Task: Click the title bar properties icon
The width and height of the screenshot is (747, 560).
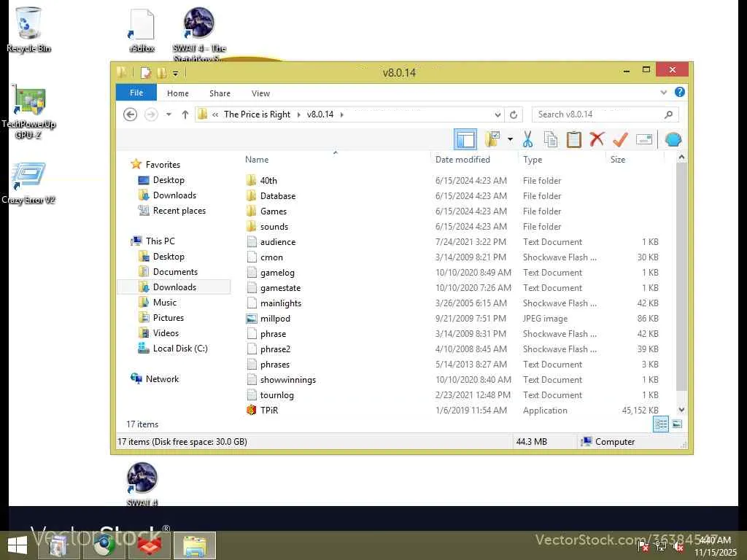Action: point(145,73)
